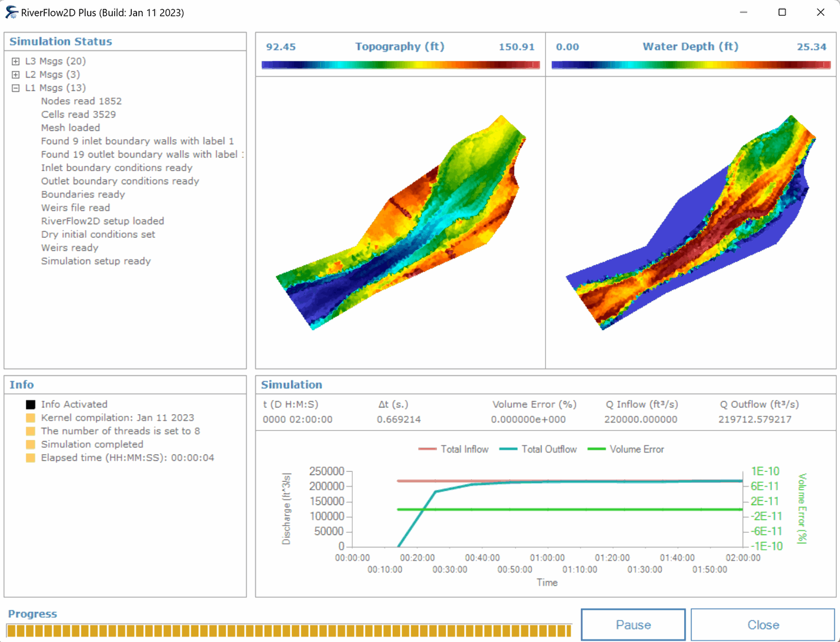Select 'Simulation setup ready' message

coord(96,261)
